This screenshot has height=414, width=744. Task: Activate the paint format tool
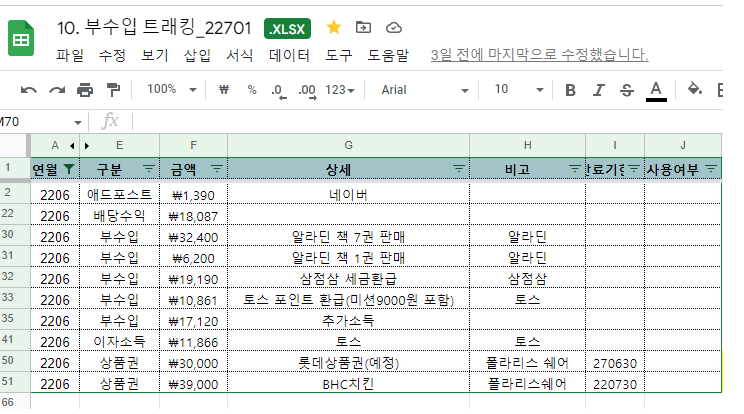pos(113,90)
